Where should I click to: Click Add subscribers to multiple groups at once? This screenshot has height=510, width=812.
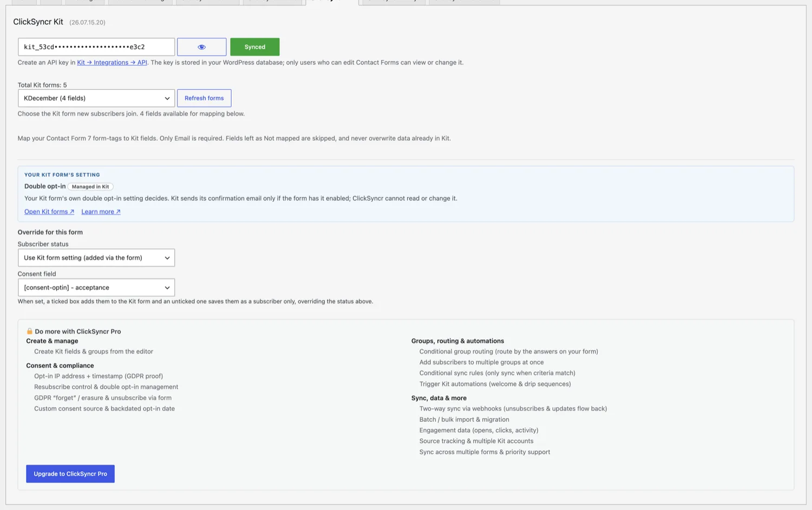click(x=482, y=362)
